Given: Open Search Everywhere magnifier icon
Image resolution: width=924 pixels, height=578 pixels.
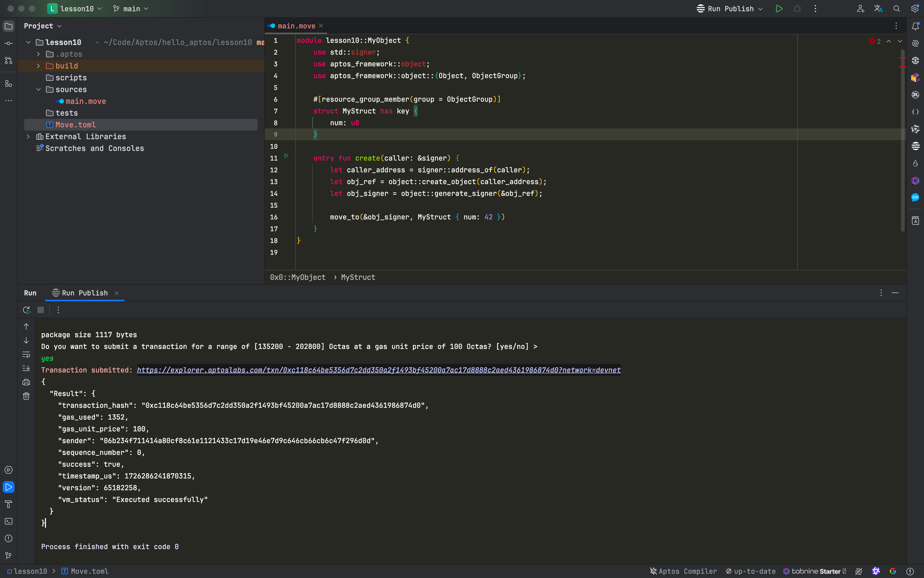Looking at the screenshot, I should [896, 8].
